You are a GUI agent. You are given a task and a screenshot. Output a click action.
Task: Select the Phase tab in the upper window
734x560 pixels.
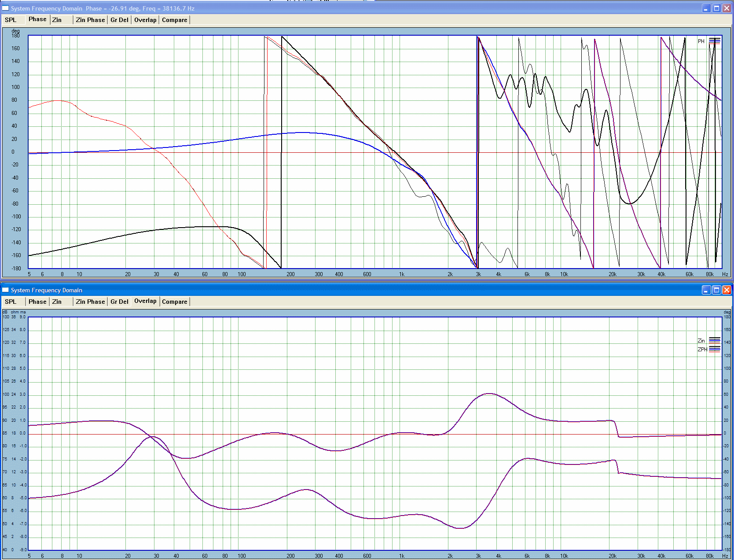(37, 19)
